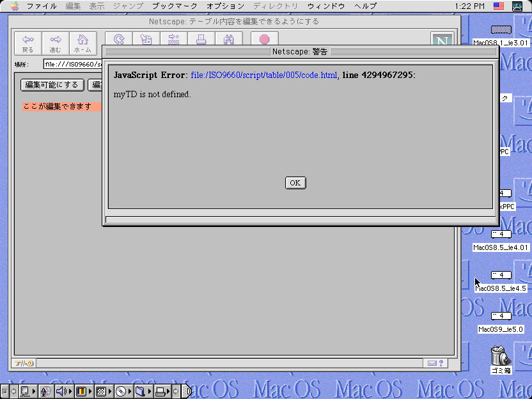
Task: Click the red Stop toolbar icon
Action: pyautogui.click(x=265, y=38)
